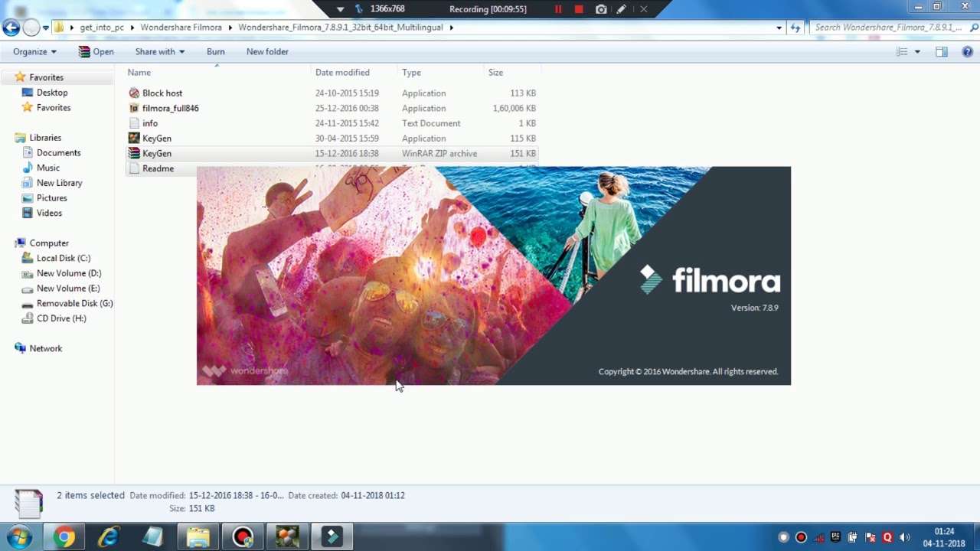This screenshot has height=551, width=980.
Task: Open Windows Start button
Action: pyautogui.click(x=20, y=536)
